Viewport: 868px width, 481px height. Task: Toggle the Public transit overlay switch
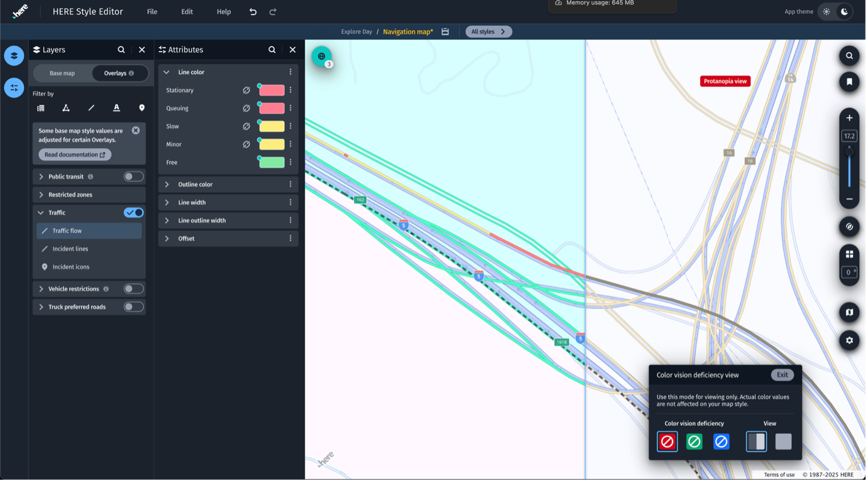(x=134, y=177)
